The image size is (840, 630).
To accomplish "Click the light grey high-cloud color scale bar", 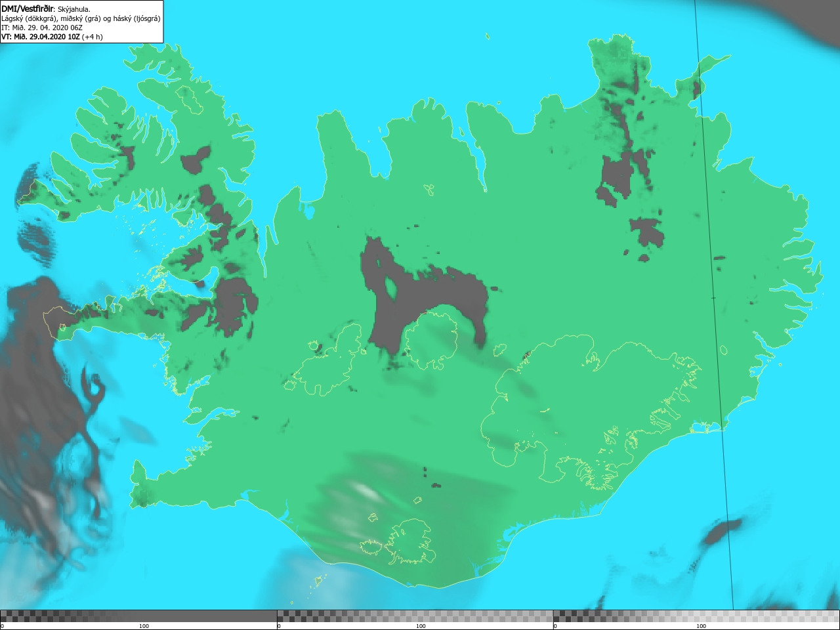I will click(696, 616).
